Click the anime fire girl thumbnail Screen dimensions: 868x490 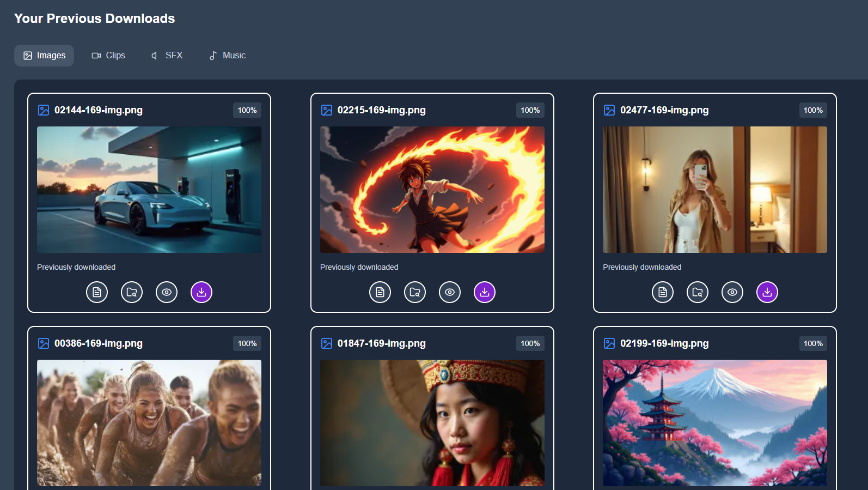pyautogui.click(x=432, y=190)
